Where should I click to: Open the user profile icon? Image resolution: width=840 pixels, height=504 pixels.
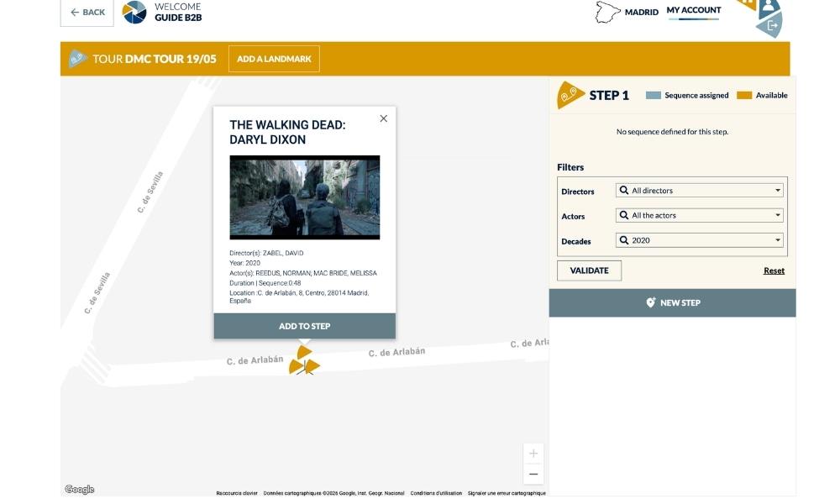tap(769, 7)
